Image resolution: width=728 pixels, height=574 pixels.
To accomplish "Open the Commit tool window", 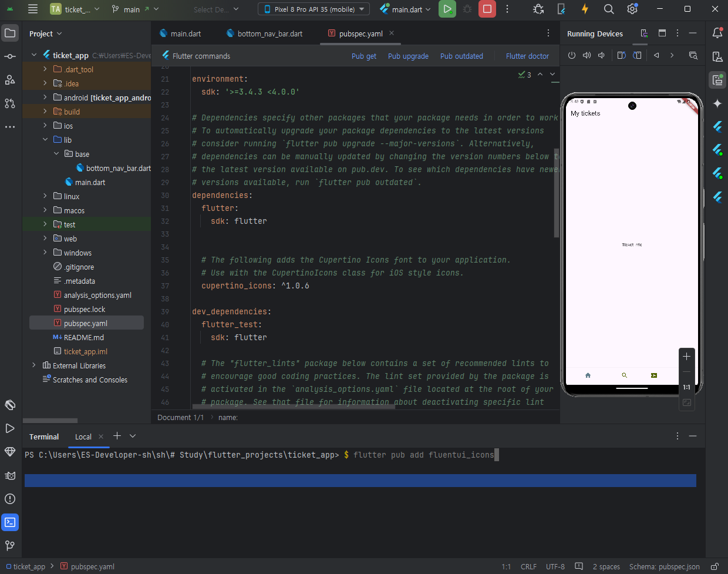I will 10,56.
